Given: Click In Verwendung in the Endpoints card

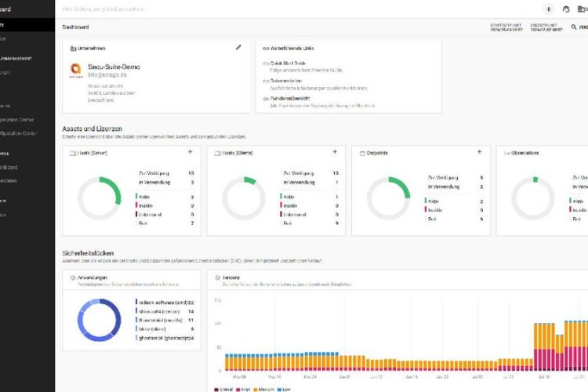Looking at the screenshot, I should [444, 187].
